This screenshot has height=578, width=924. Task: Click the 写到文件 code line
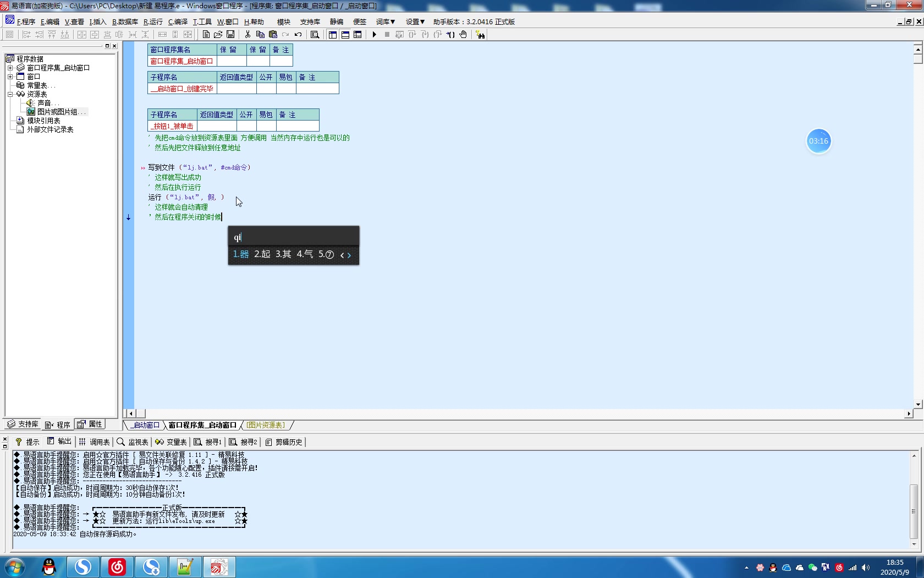[x=199, y=167]
